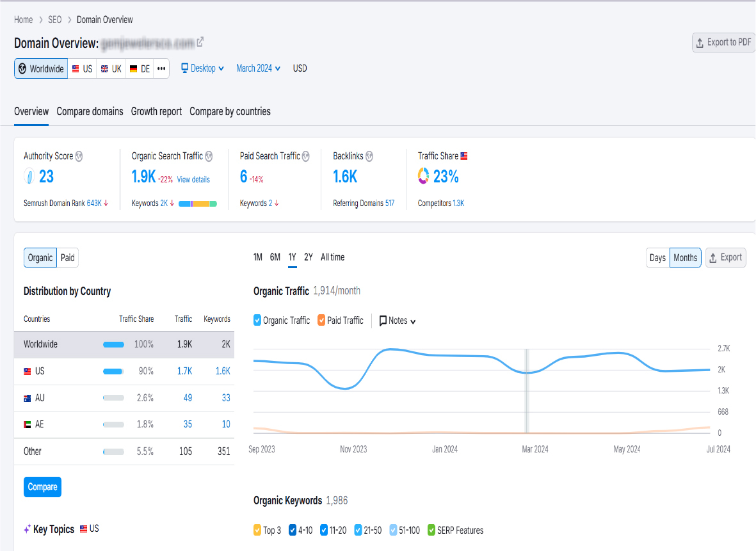This screenshot has height=551, width=756.
Task: Click the US flag beside Traffic Share
Action: click(x=465, y=155)
